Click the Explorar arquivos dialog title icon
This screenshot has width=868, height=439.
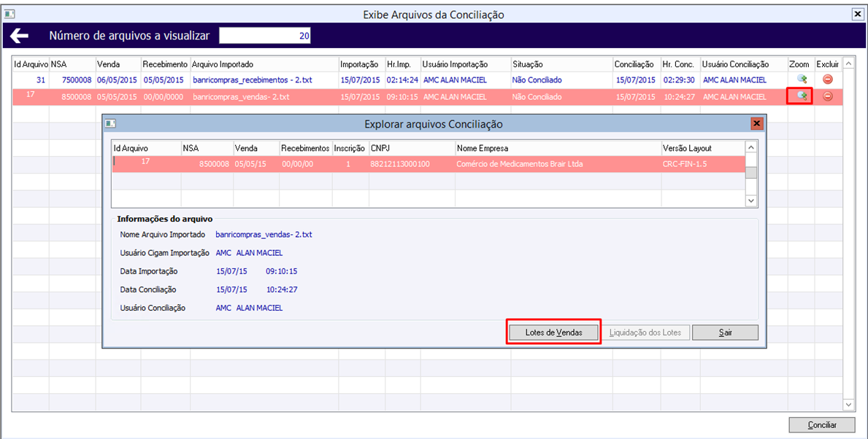pos(110,124)
